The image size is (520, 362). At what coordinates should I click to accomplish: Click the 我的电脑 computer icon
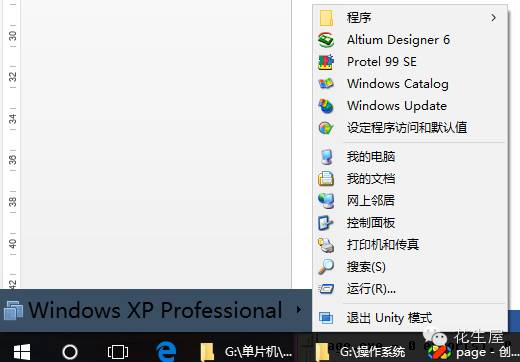click(x=326, y=157)
